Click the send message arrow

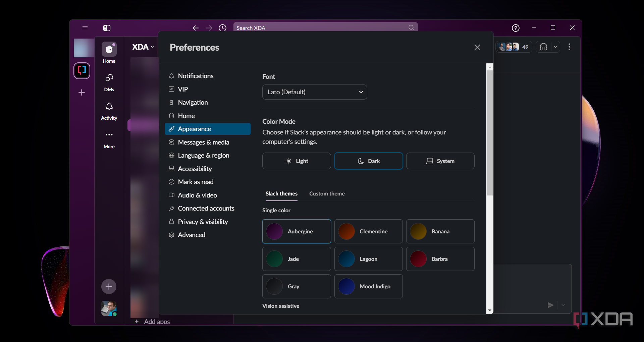tap(550, 305)
